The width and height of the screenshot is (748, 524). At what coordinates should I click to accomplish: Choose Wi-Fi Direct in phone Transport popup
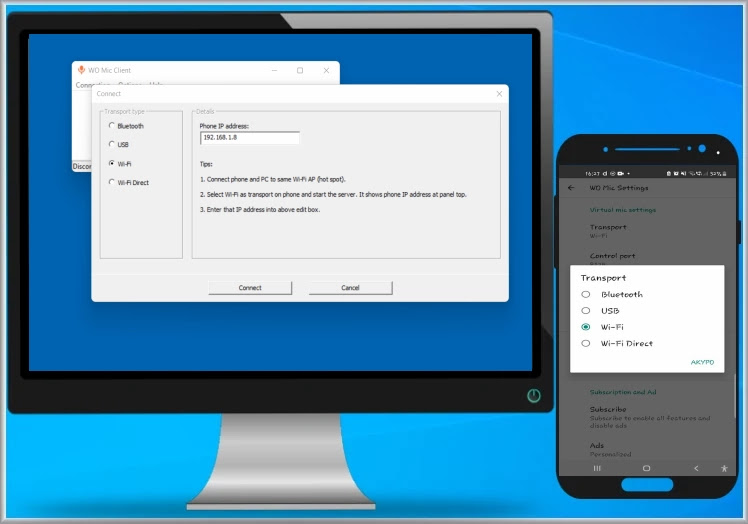coord(617,343)
